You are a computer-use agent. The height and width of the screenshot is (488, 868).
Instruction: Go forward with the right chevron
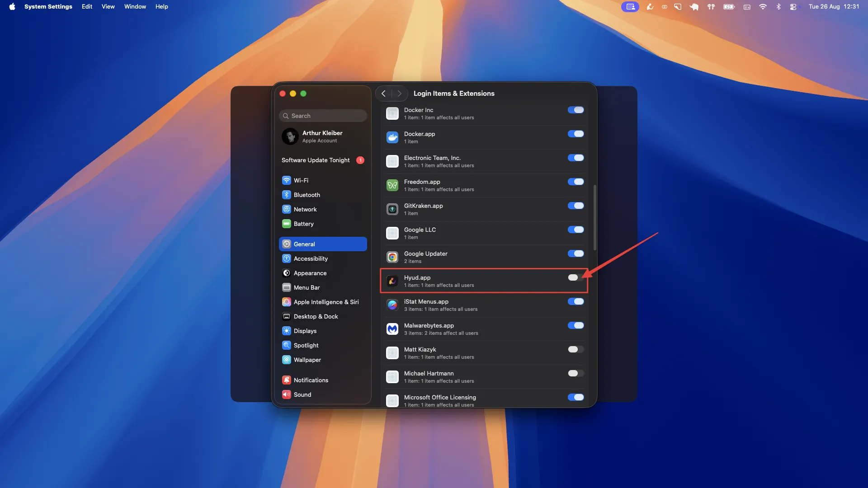point(399,94)
